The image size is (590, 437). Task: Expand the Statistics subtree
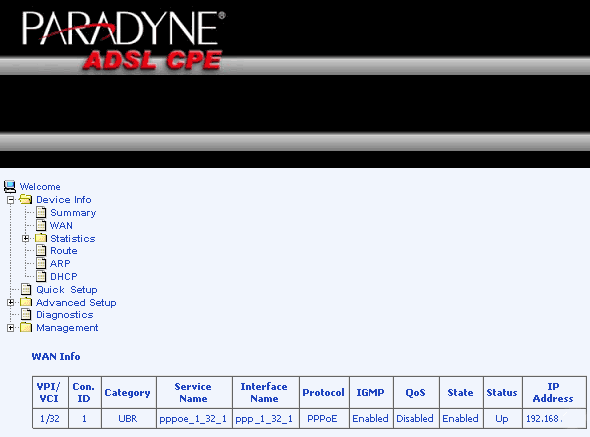[x=26, y=238]
